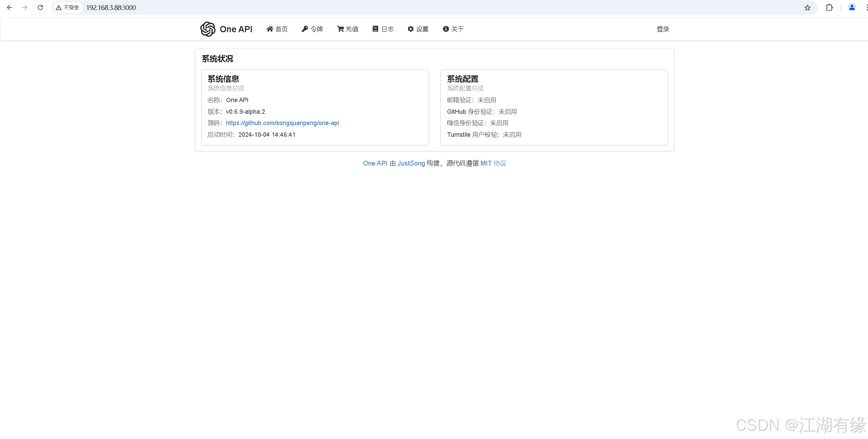Click the One API footer link

375,163
